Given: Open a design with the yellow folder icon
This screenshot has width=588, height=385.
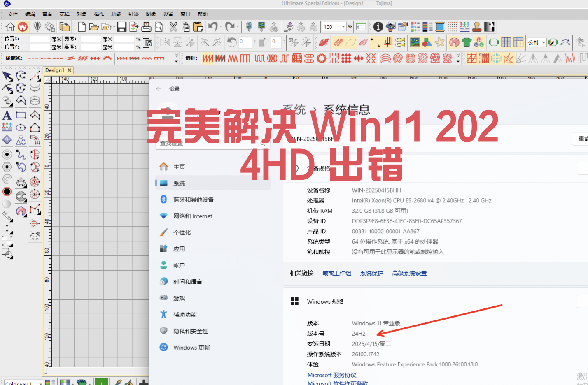Looking at the screenshot, I should [94, 27].
